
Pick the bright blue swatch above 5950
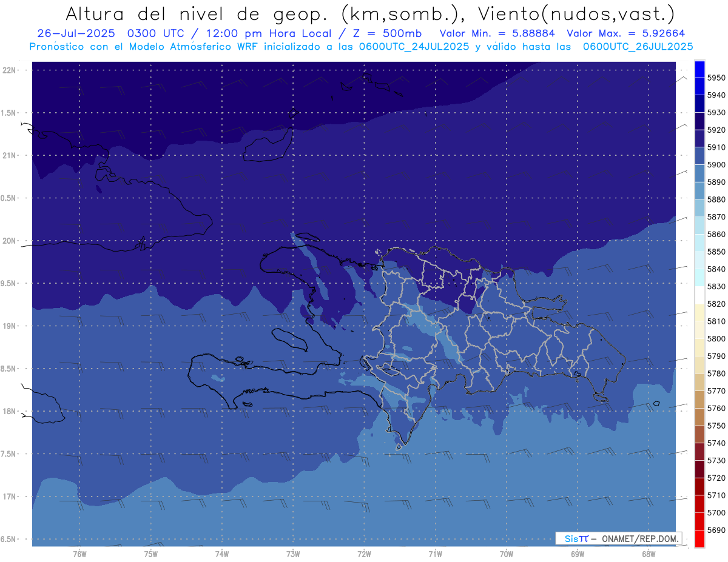(x=699, y=69)
